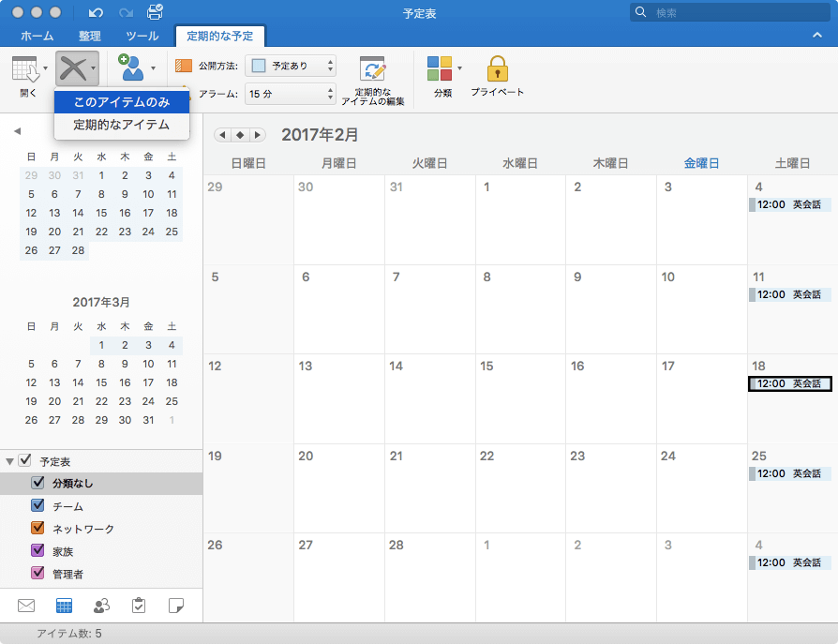Click the 2017年2月 month title
The width and height of the screenshot is (838, 644).
click(x=321, y=135)
